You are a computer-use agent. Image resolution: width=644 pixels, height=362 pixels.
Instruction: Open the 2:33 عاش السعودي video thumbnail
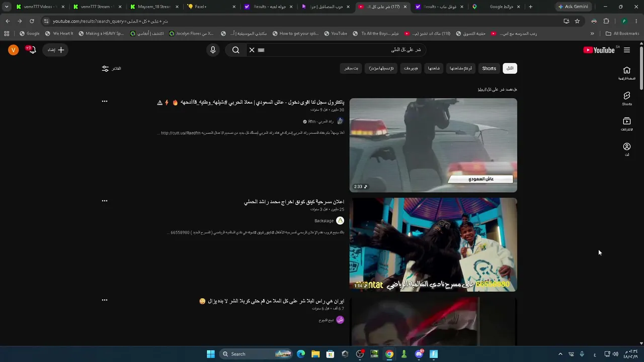point(433,145)
